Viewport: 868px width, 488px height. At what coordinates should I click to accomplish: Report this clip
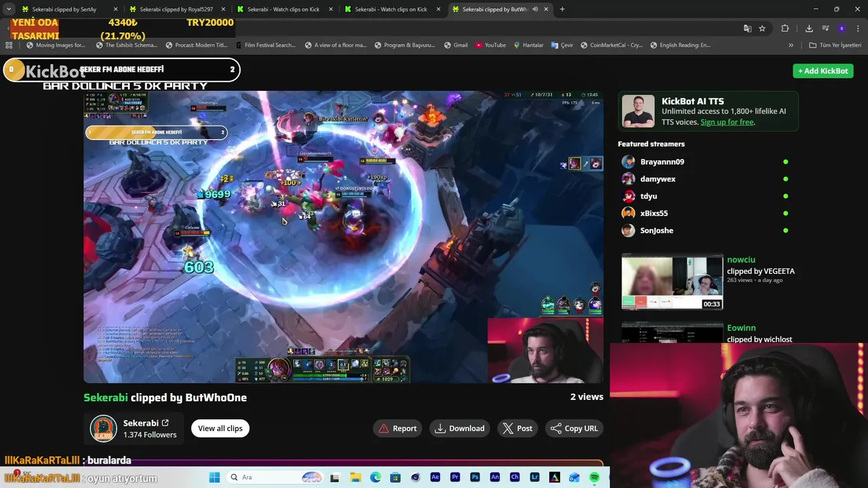tap(397, 428)
